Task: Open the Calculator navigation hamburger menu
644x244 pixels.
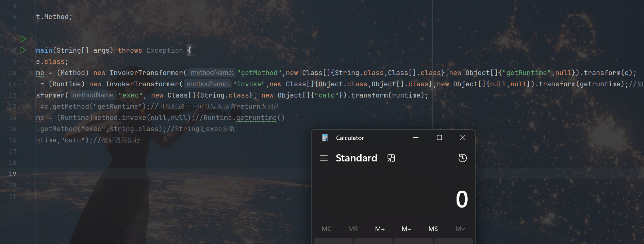Action: click(324, 158)
